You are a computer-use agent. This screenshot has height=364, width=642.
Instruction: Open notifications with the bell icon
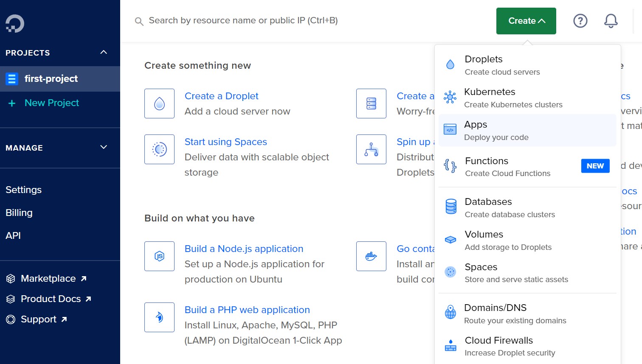[611, 20]
